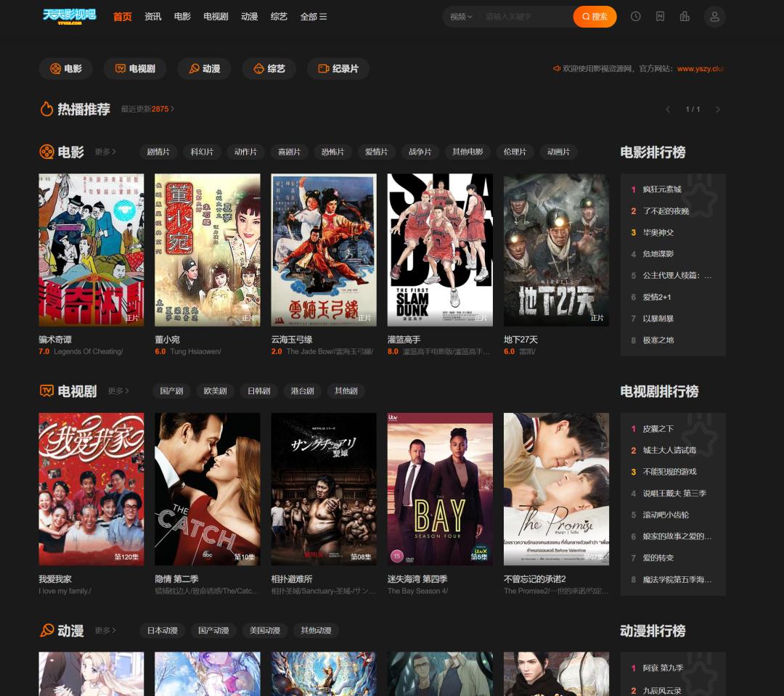The image size is (784, 696).
Task: Filter movies by 战争片
Action: point(420,152)
